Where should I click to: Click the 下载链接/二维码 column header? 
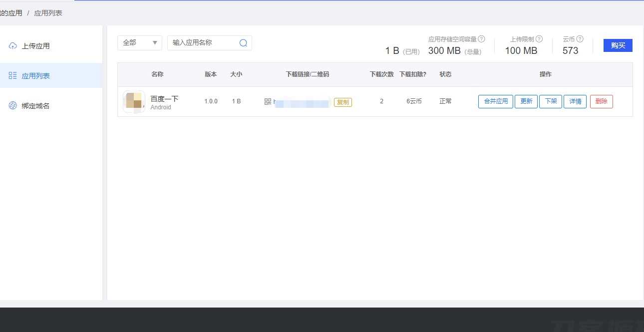[308, 74]
